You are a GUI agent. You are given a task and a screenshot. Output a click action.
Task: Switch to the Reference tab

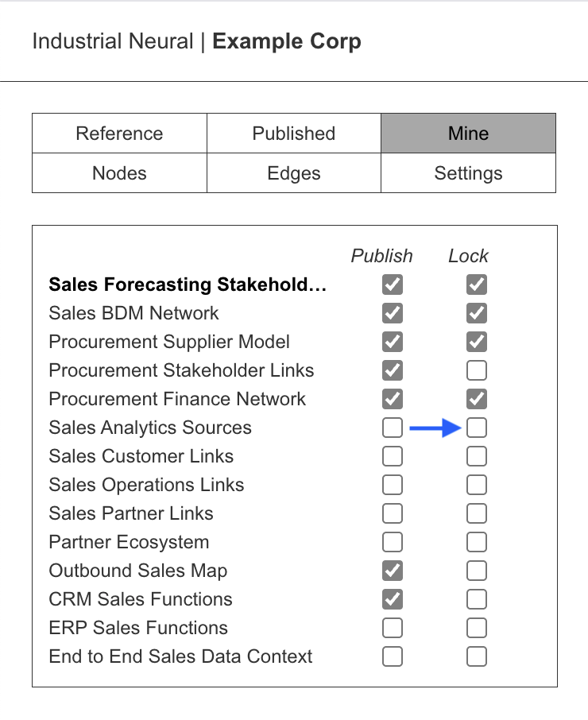(x=119, y=134)
